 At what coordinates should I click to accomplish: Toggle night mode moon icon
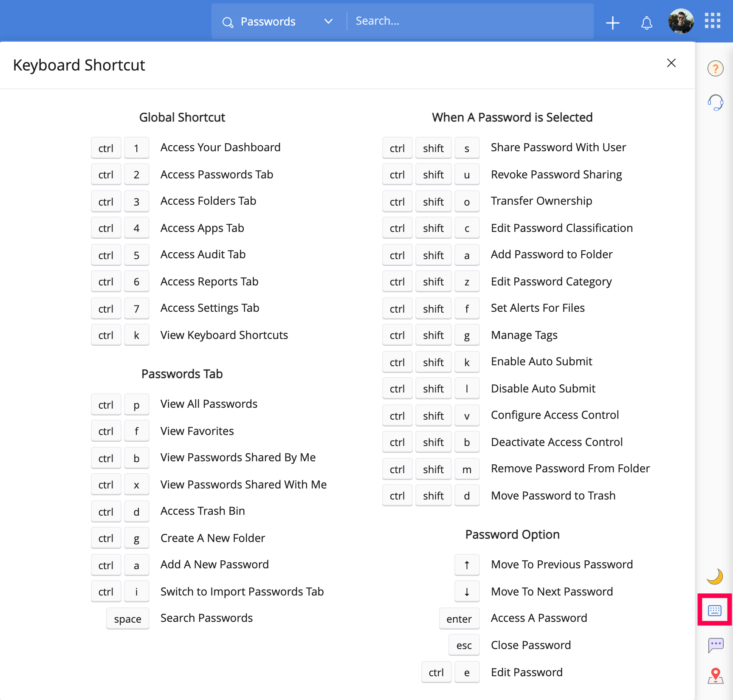[715, 576]
